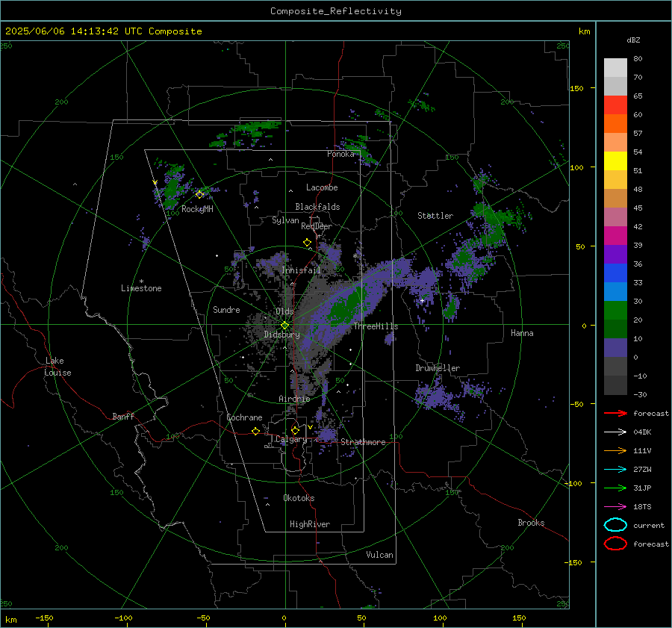Image resolution: width=672 pixels, height=628 pixels.
Task: Click the Sylvan label on map
Action: 285,220
